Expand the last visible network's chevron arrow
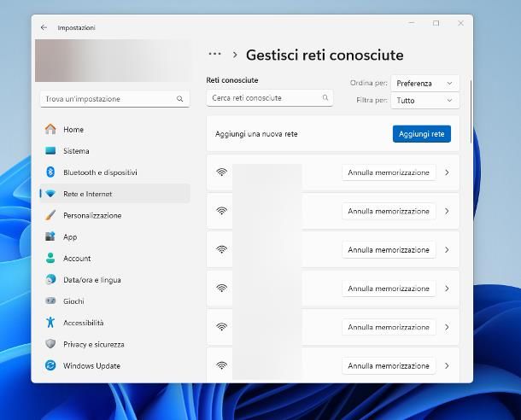 pos(447,365)
